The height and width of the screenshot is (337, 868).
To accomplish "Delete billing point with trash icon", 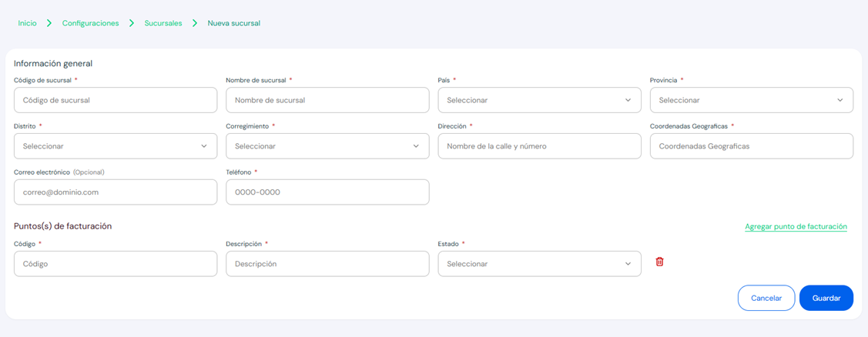I will pyautogui.click(x=659, y=262).
